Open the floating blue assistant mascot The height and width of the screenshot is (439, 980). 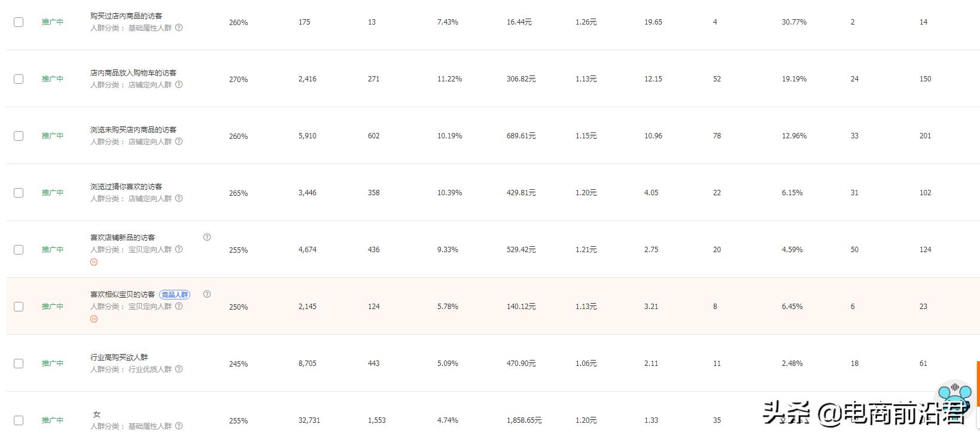954,396
